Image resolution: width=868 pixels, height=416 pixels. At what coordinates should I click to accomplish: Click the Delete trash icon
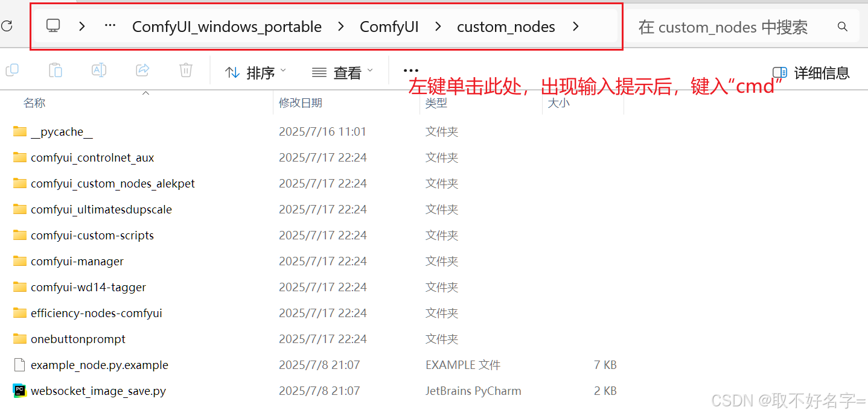click(x=186, y=71)
